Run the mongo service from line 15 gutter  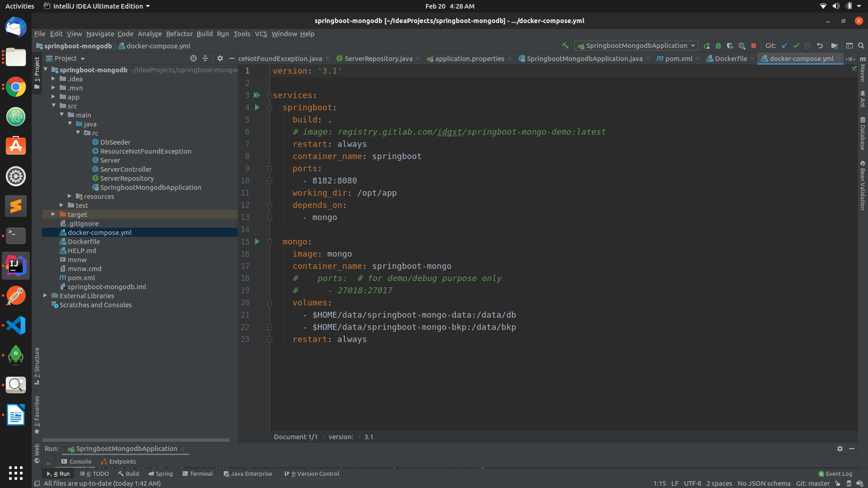pos(257,242)
